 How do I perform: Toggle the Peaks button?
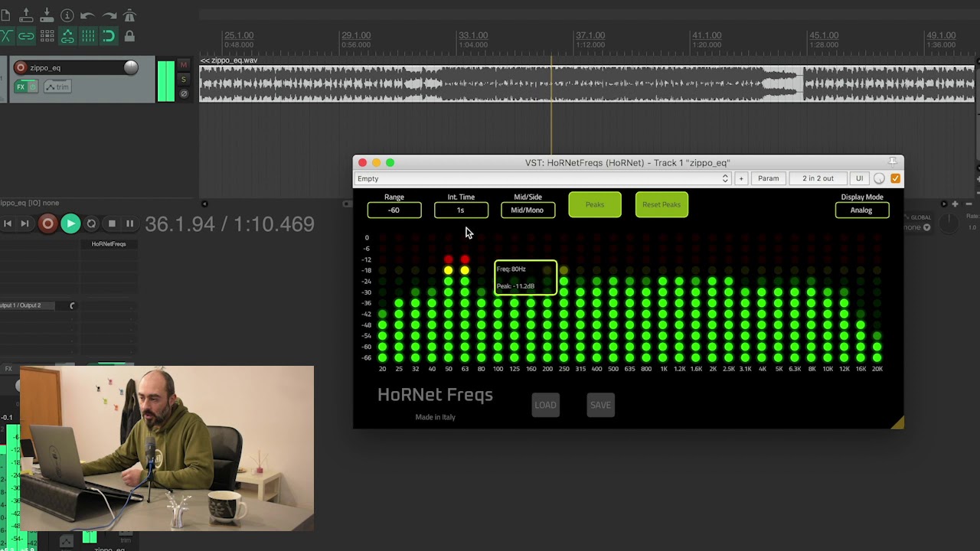[x=595, y=204]
